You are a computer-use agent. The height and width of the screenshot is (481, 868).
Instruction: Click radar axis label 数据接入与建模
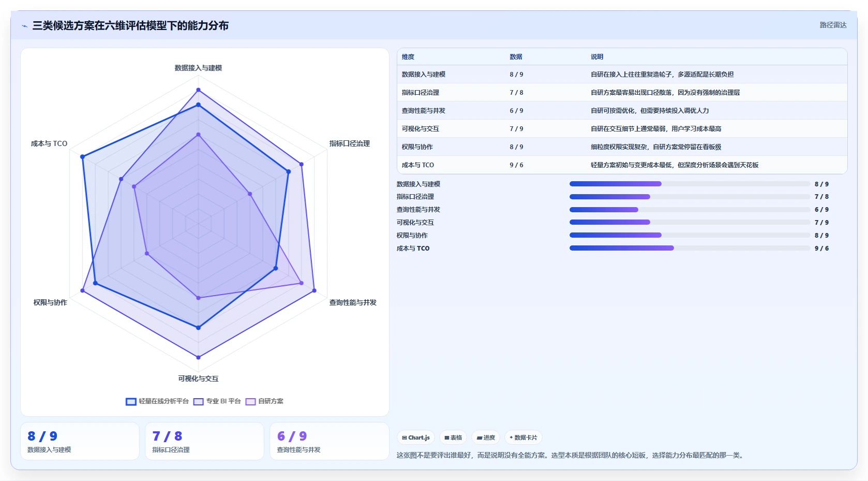(x=198, y=68)
